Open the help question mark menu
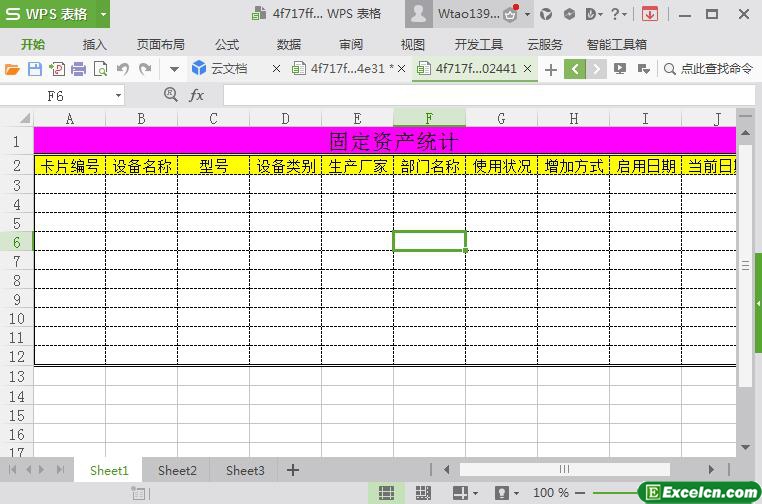 (x=619, y=14)
